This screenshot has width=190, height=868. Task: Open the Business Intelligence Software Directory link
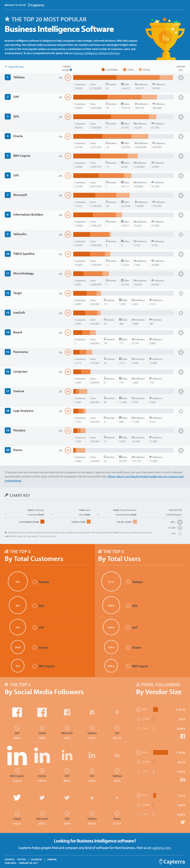click(97, 53)
